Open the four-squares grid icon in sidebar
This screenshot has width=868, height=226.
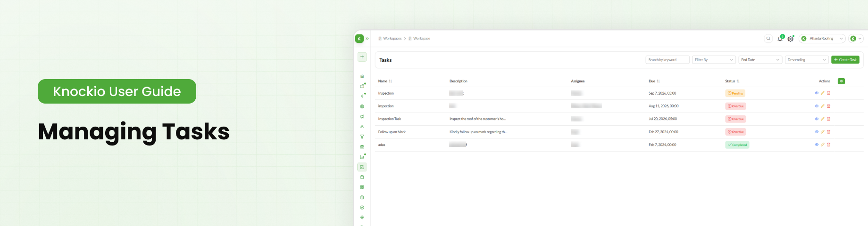362,187
